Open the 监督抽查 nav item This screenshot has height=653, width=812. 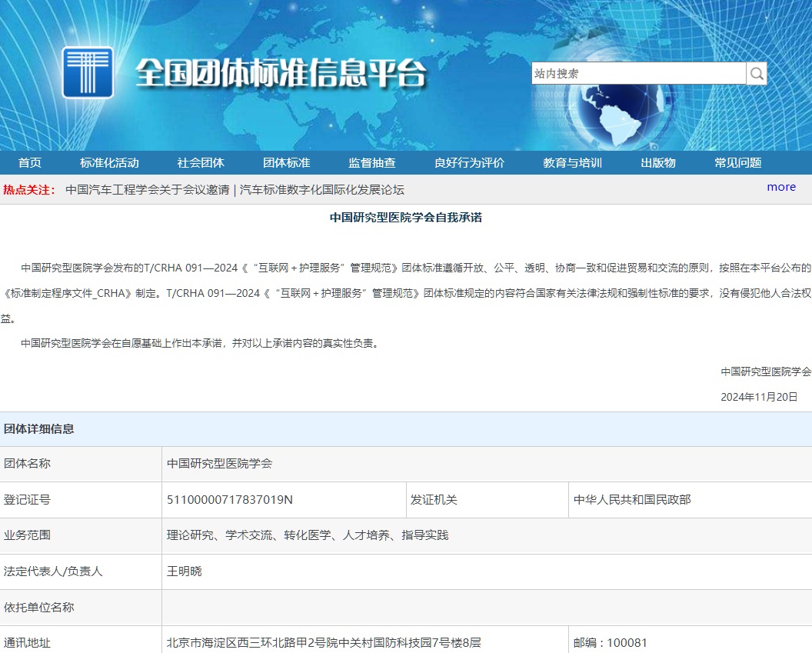click(x=372, y=162)
